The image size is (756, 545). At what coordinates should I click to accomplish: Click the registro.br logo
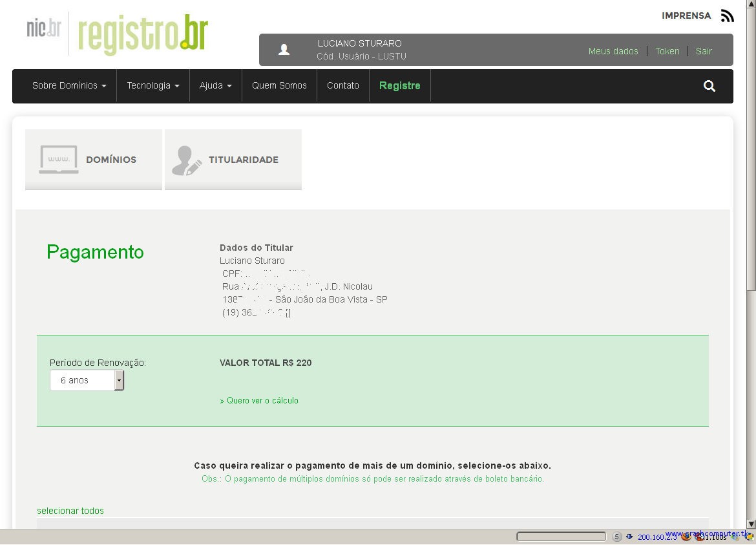tap(143, 34)
